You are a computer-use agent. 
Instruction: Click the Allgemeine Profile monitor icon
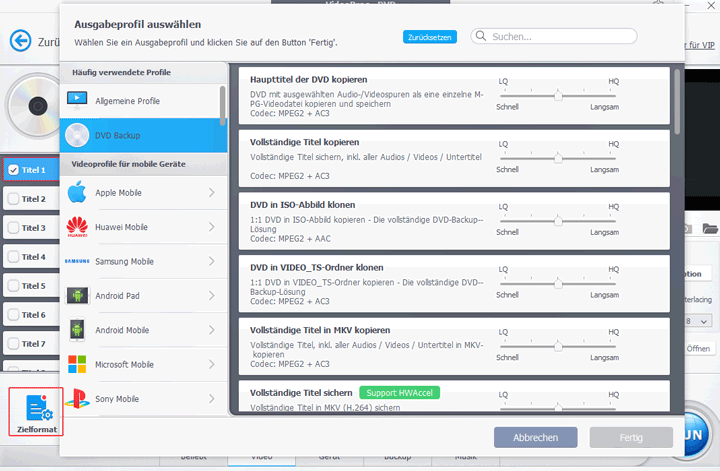77,100
